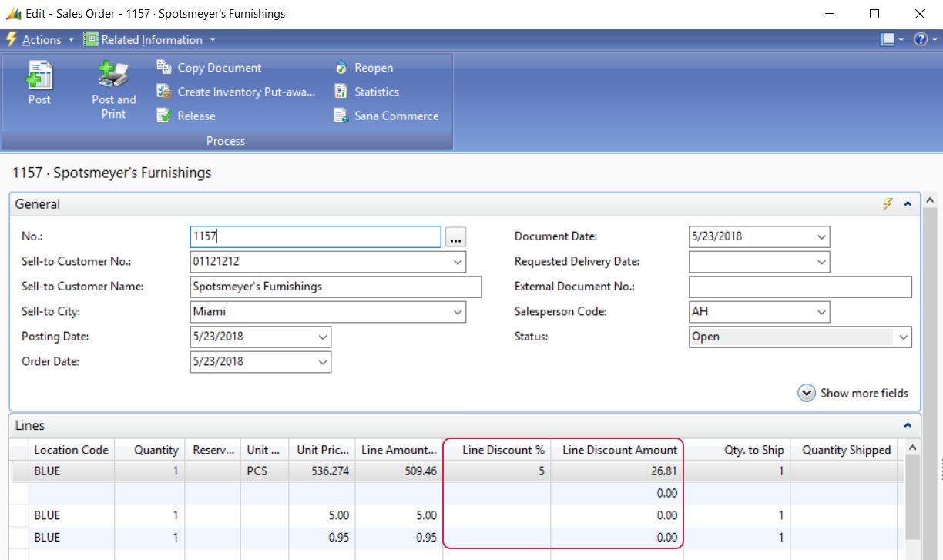Click the Reserved Quantity column header

(213, 450)
